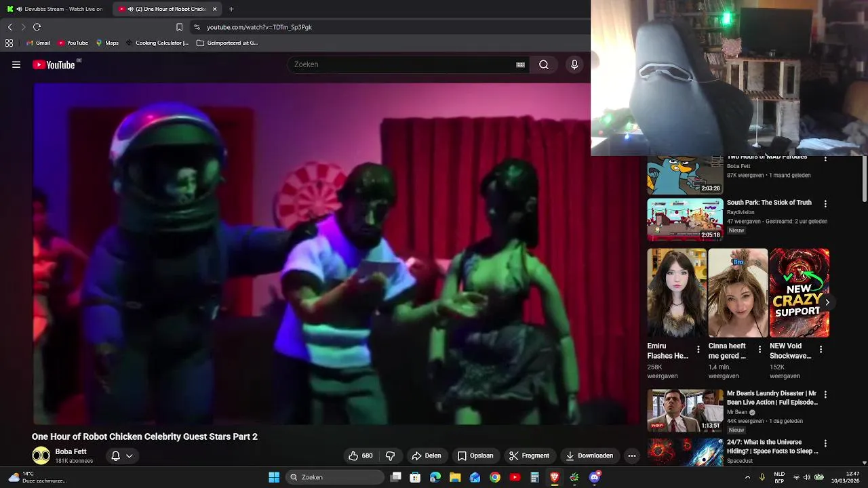Image resolution: width=868 pixels, height=488 pixels.
Task: Go to the YouTube home logo
Action: pyautogui.click(x=54, y=64)
